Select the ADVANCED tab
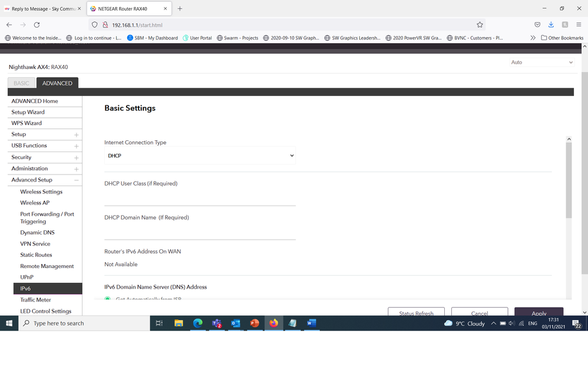588x383 pixels. [57, 83]
